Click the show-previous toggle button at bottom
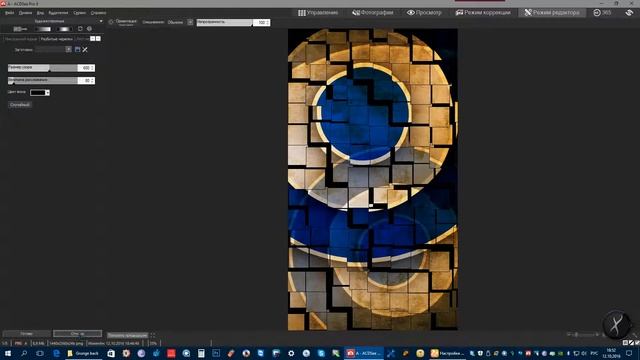The height and width of the screenshot is (360, 640). (x=127, y=335)
